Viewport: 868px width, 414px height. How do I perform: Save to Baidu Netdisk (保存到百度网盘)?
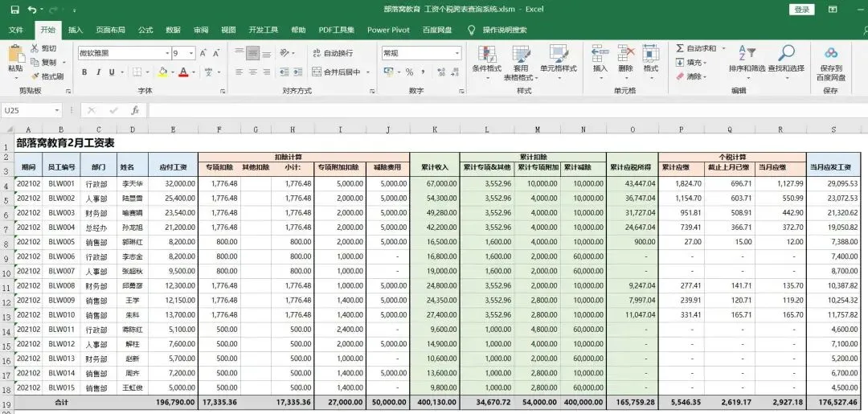831,64
